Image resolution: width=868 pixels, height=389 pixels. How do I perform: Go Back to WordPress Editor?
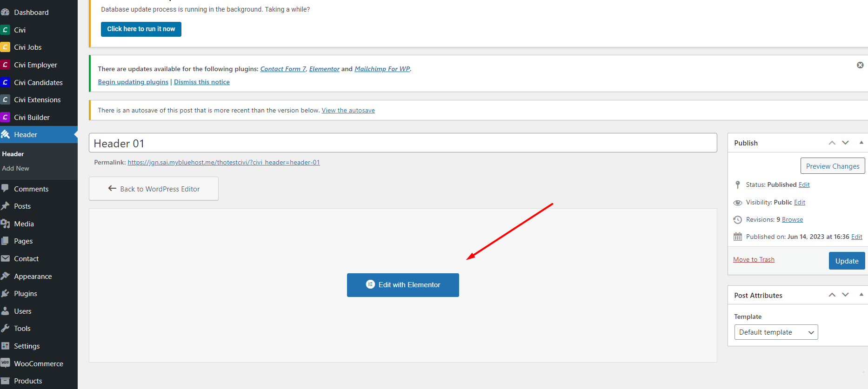(154, 189)
